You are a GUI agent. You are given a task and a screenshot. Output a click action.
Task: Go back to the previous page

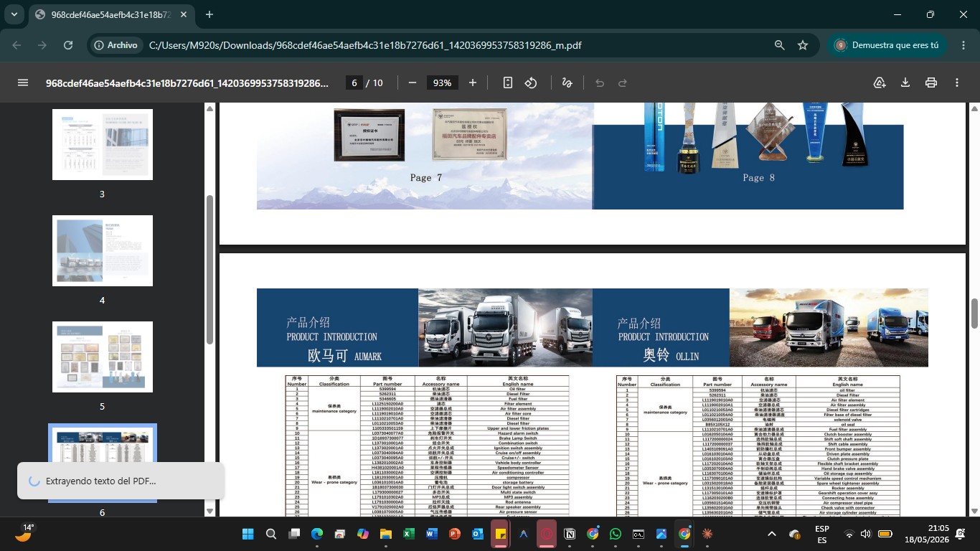pyautogui.click(x=17, y=45)
